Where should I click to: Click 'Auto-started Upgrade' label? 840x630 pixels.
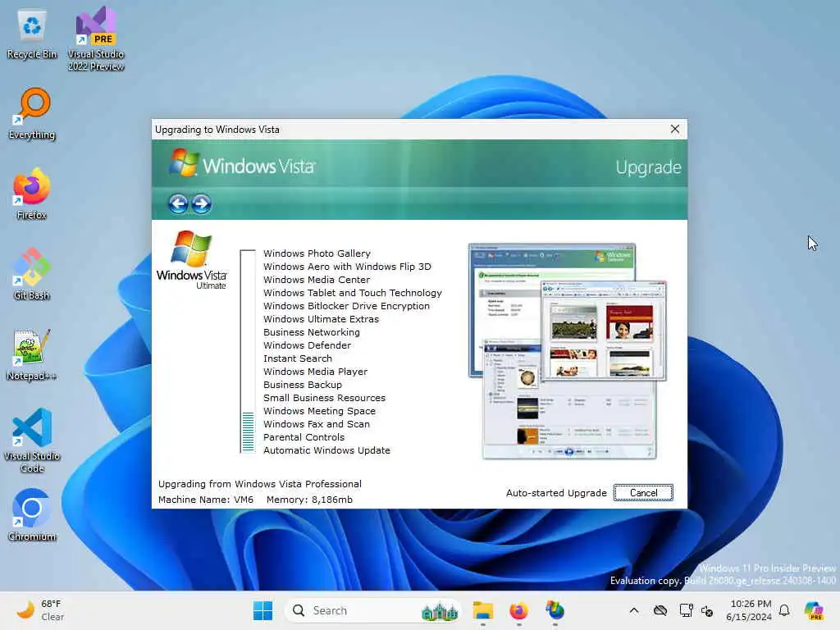point(556,493)
